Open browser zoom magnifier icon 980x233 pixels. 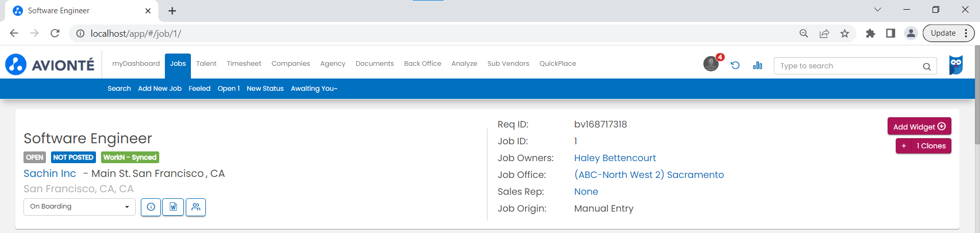(x=804, y=34)
